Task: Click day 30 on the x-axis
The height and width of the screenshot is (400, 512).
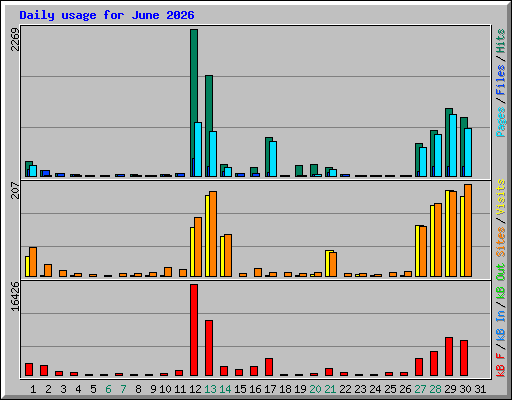Action: click(465, 389)
